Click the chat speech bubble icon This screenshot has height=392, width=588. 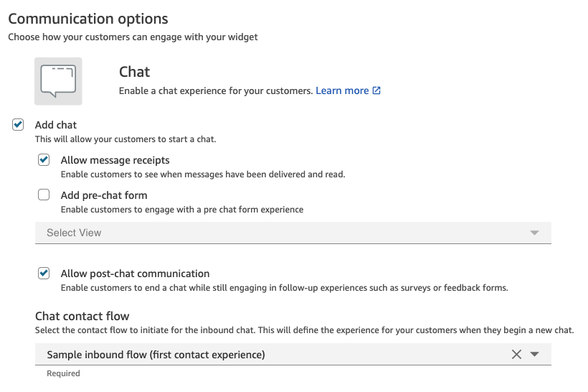[x=58, y=81]
